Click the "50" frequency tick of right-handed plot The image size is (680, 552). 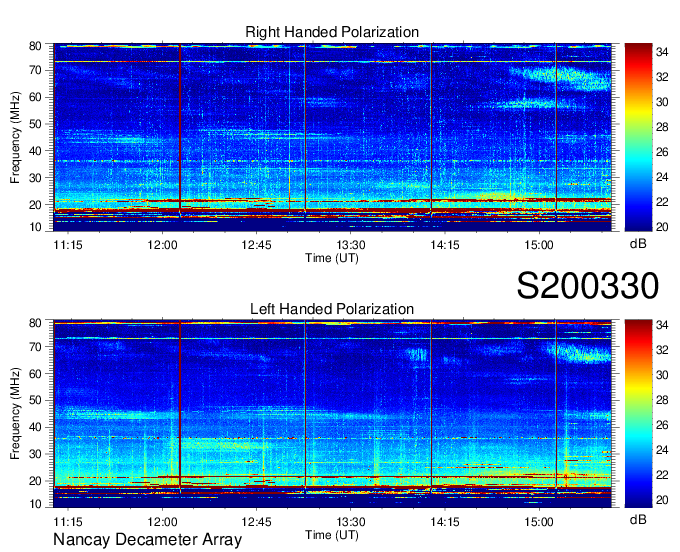tap(35, 124)
